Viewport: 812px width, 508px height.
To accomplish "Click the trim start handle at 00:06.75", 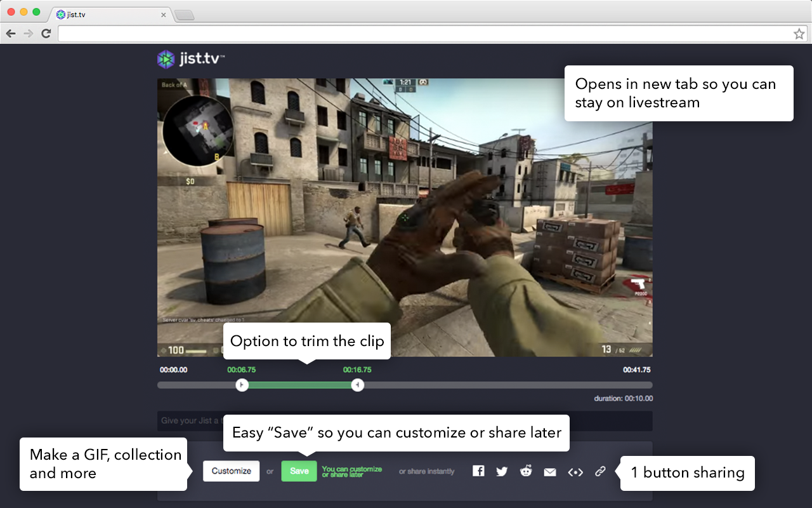I will [242, 385].
